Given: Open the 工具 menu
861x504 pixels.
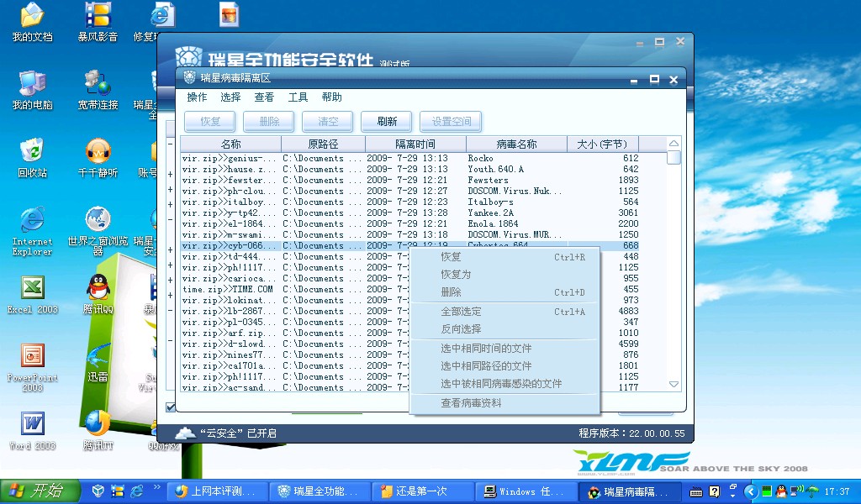Looking at the screenshot, I should pyautogui.click(x=298, y=97).
